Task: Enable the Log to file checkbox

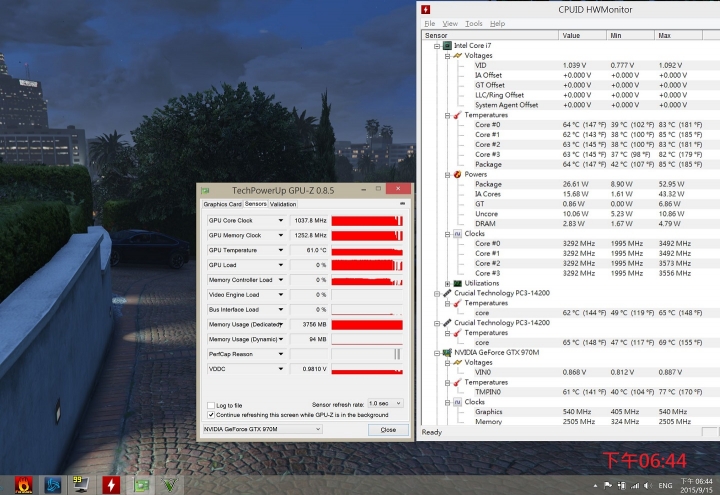Action: pos(211,405)
